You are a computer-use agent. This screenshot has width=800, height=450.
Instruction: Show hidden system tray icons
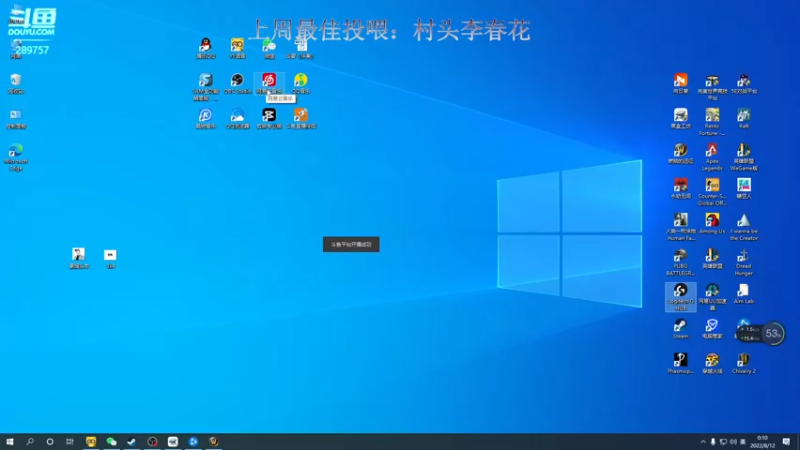click(x=703, y=442)
